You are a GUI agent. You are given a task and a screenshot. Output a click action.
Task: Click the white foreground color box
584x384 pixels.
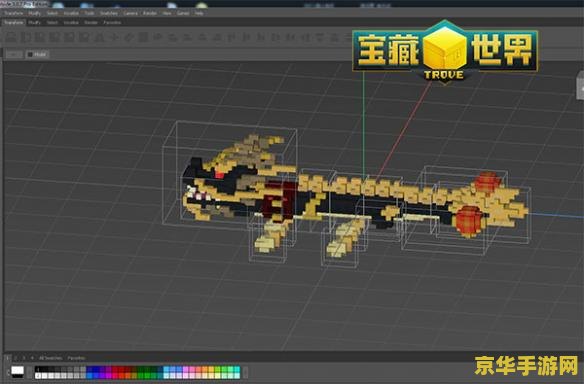click(x=17, y=370)
